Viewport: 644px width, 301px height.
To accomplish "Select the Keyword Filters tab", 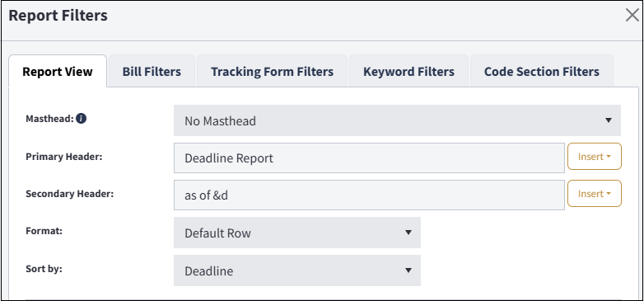I will point(408,72).
